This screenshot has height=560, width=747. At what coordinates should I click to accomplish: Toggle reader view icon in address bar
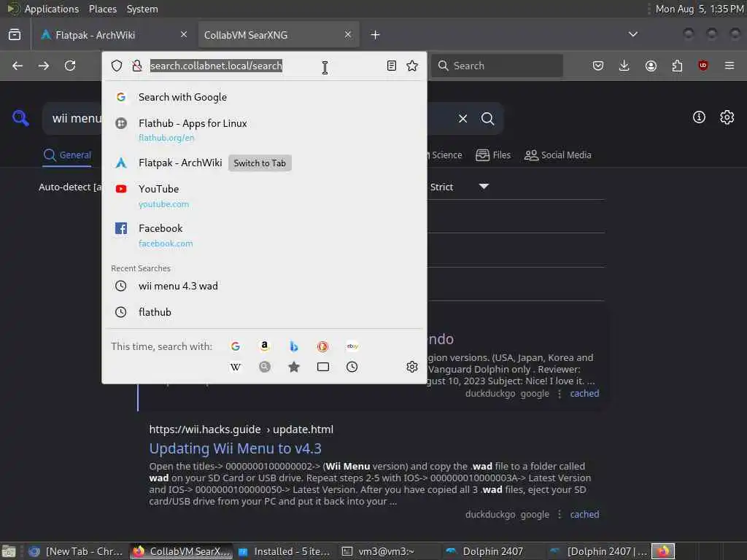392,66
